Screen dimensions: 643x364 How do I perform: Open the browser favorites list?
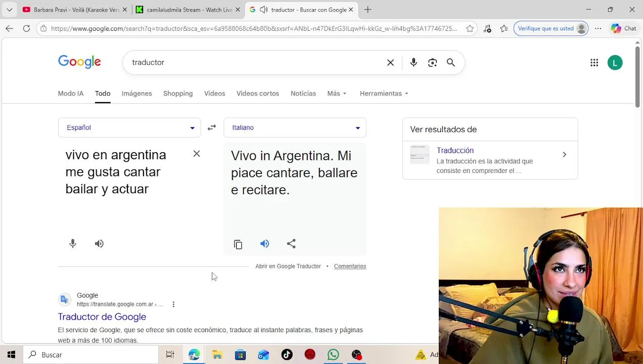tap(504, 28)
